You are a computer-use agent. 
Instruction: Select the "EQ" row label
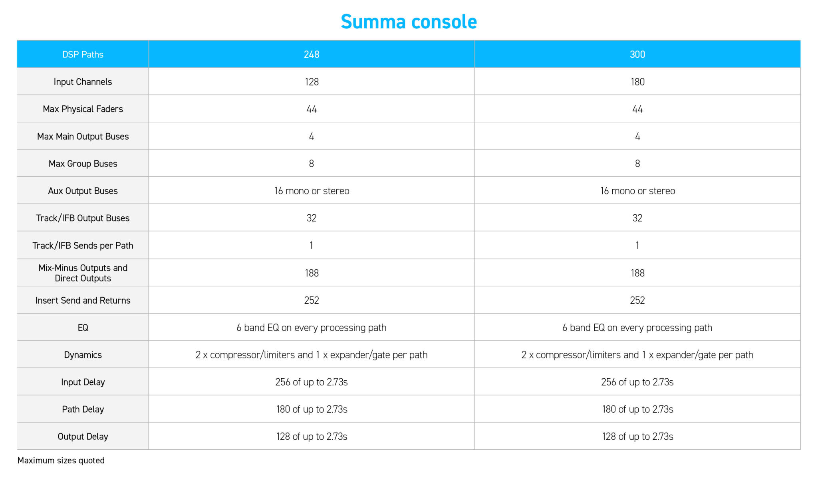point(83,328)
